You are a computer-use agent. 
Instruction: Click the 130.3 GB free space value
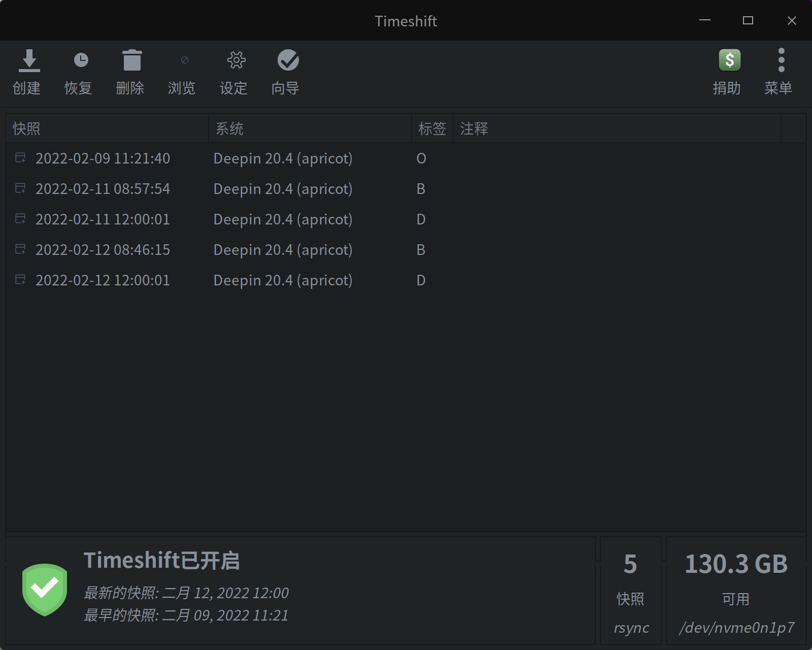[736, 564]
